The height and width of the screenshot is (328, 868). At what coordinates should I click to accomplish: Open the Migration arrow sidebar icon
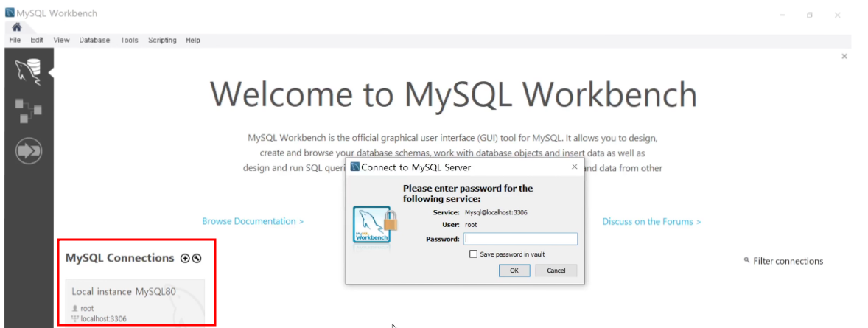point(28,150)
